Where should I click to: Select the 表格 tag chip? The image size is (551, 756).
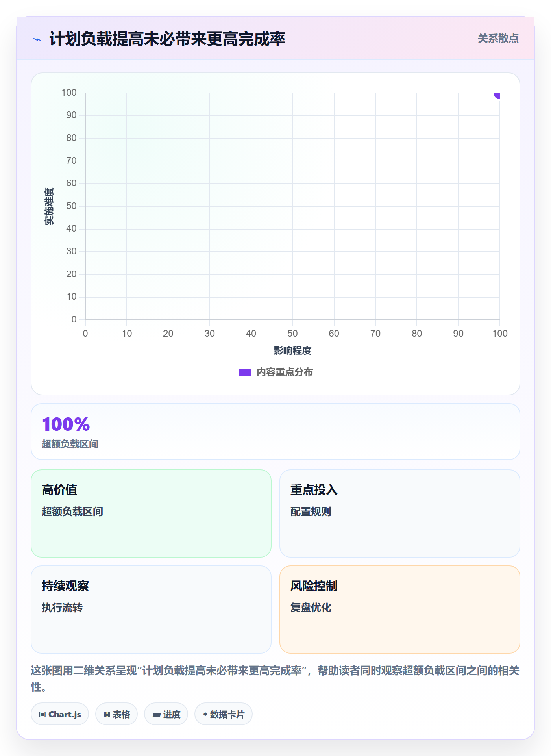(x=116, y=714)
